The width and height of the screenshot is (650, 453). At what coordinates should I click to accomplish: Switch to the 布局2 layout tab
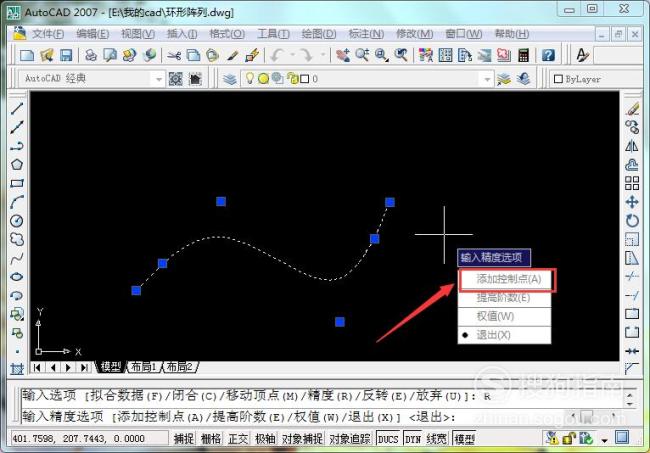179,367
